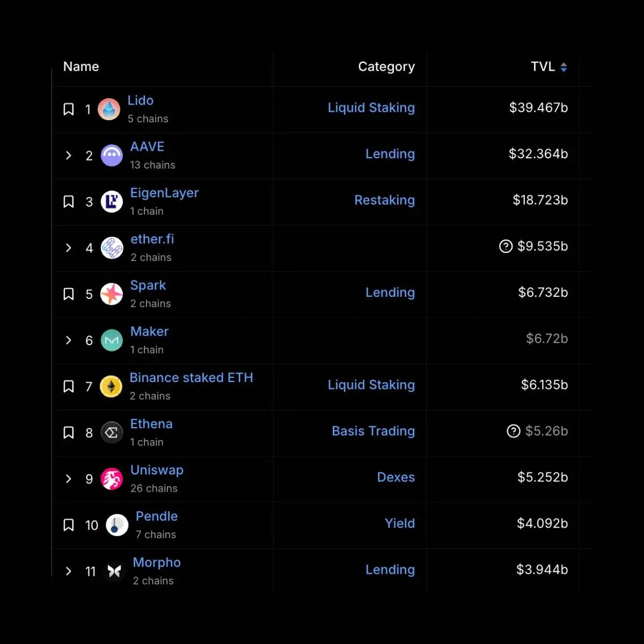Click the Name column header
Viewport: 644px width, 644px height.
click(81, 67)
